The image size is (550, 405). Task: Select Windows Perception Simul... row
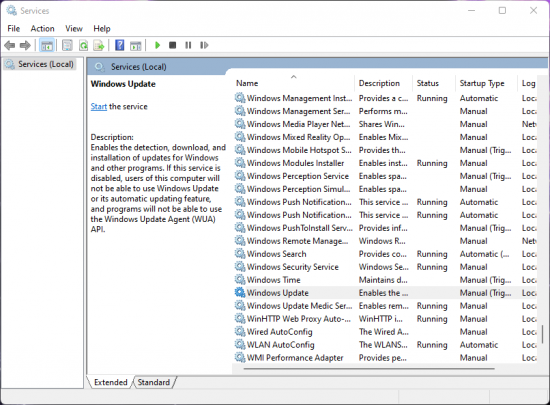(x=384, y=189)
